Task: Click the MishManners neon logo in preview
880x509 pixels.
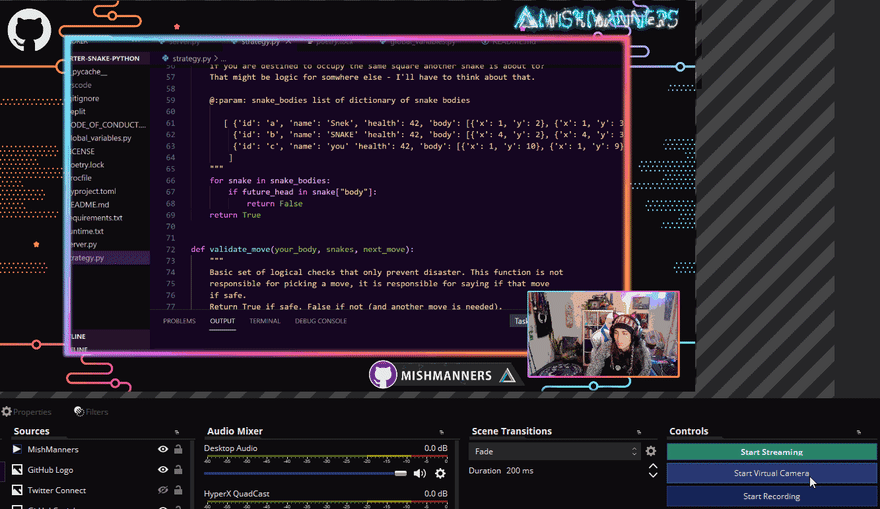Action: [597, 19]
